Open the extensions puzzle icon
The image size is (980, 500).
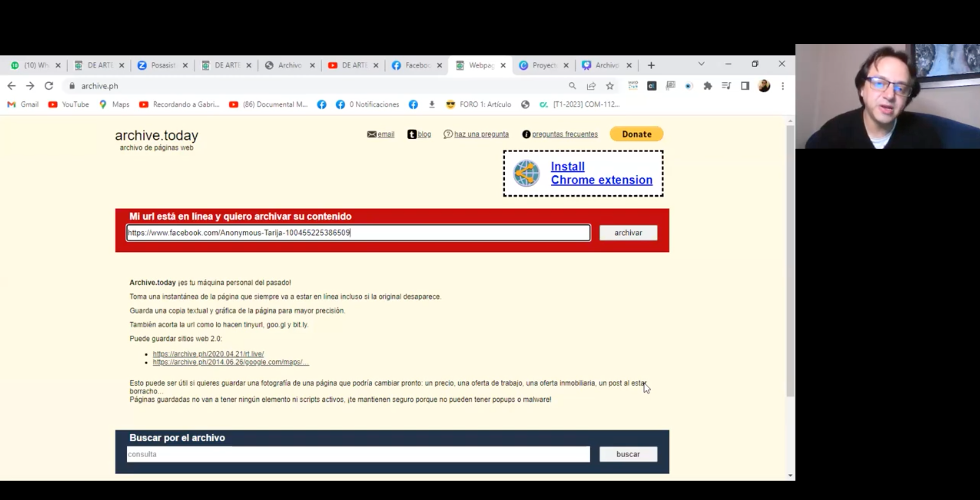tap(708, 86)
